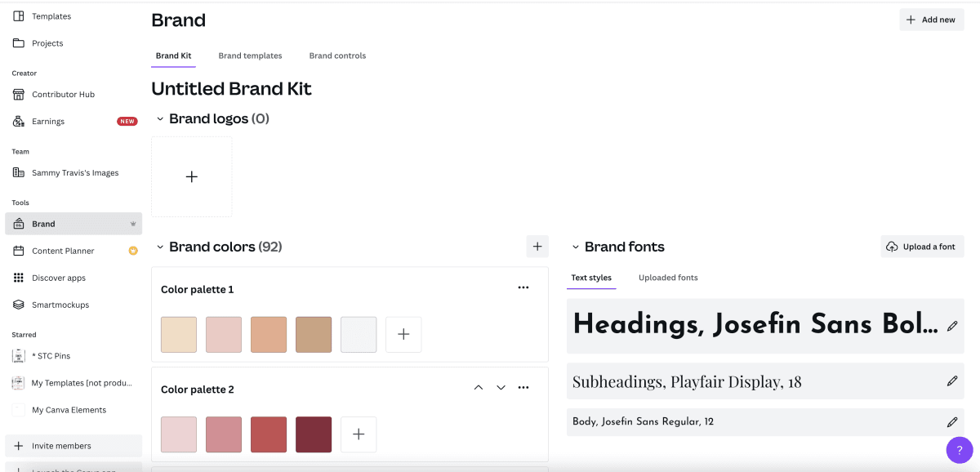980x472 pixels.
Task: Click the Invite members button
Action: pyautogui.click(x=73, y=446)
